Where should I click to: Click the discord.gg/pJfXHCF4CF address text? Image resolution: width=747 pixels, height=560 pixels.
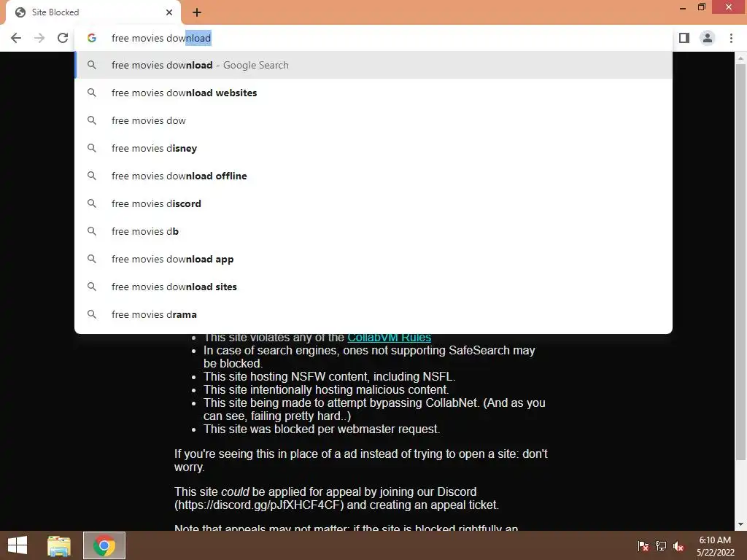point(259,505)
